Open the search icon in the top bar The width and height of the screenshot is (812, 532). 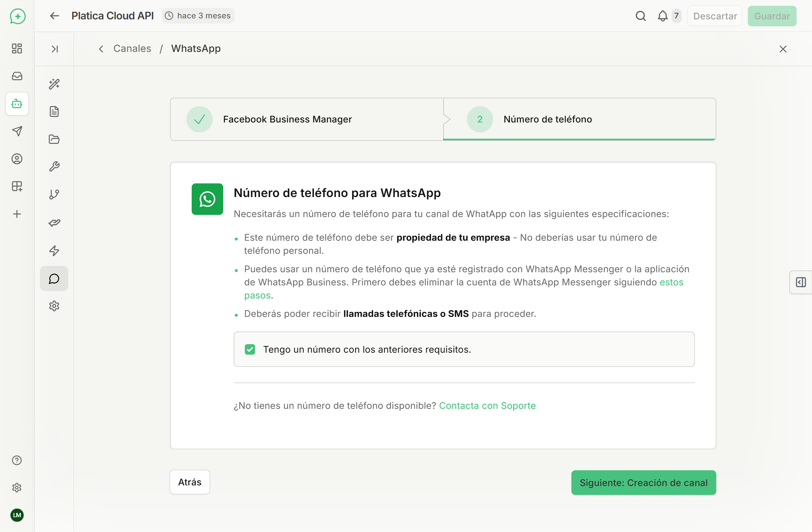pyautogui.click(x=641, y=16)
